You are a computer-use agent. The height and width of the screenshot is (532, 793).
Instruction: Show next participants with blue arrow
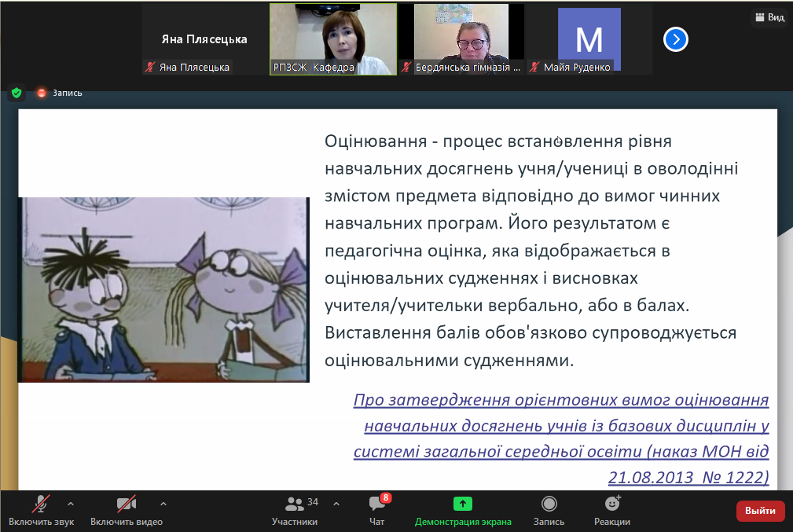tap(676, 39)
